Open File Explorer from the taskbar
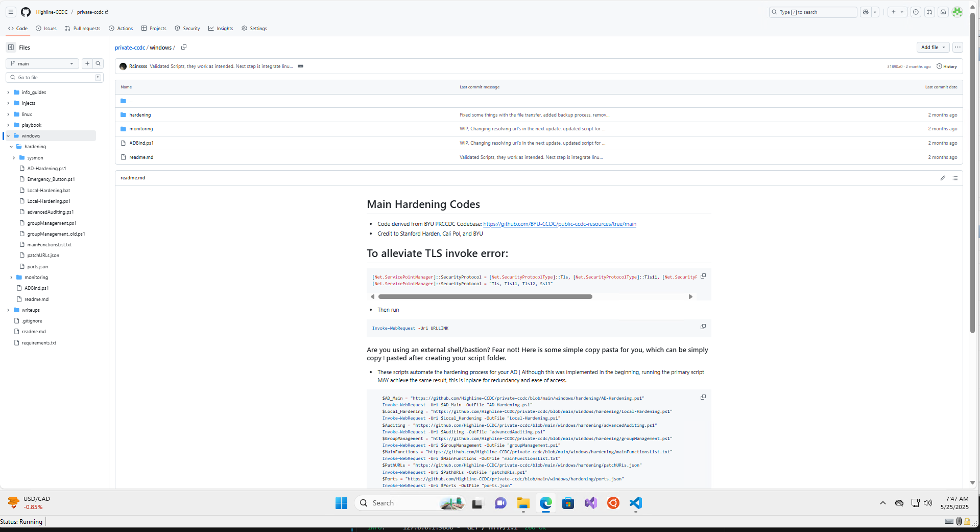This screenshot has width=980, height=532. pyautogui.click(x=523, y=503)
